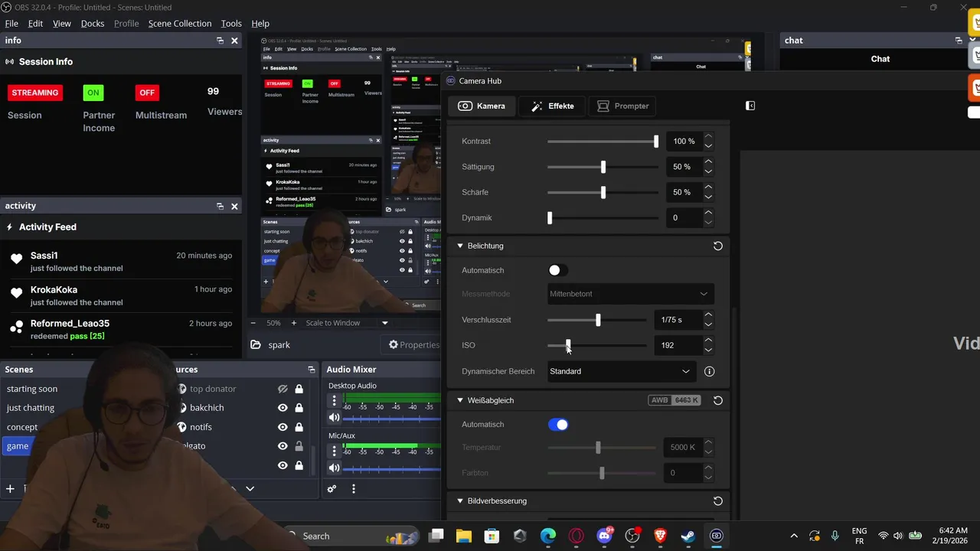Show info for Dynamischer Bereich
This screenshot has width=980, height=551.
click(710, 371)
